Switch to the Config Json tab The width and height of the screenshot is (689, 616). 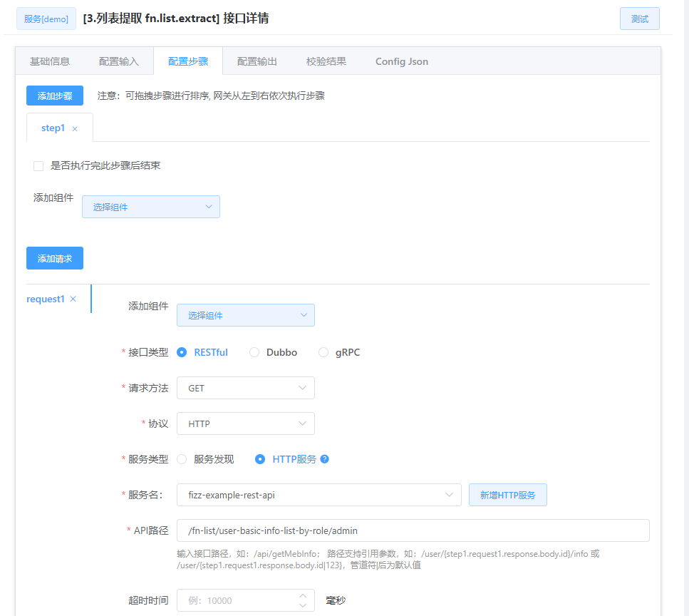point(401,61)
